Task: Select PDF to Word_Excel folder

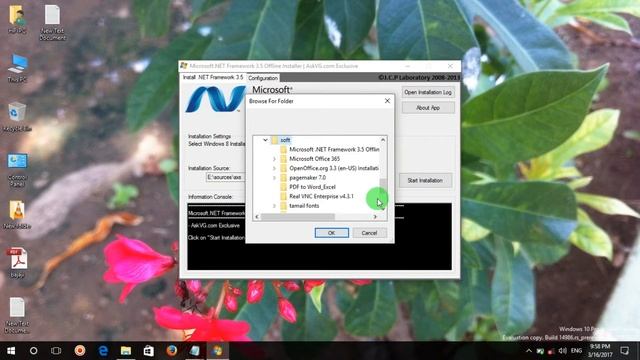Action: 312,187
